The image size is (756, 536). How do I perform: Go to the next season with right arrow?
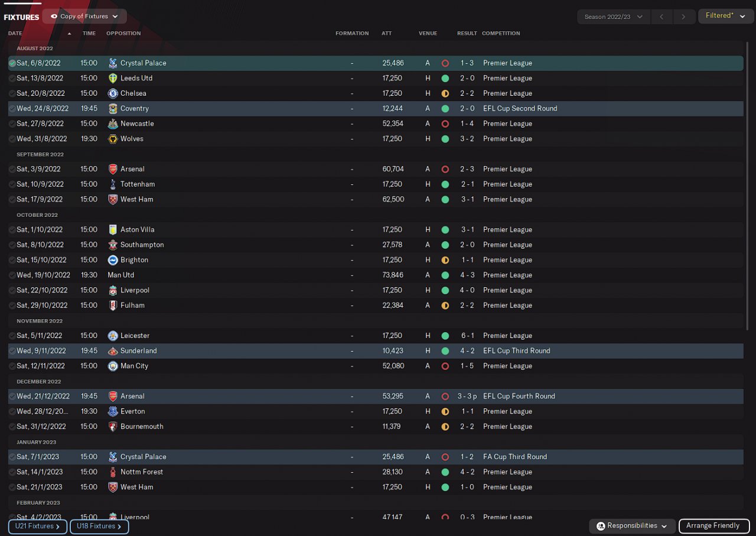(x=683, y=17)
